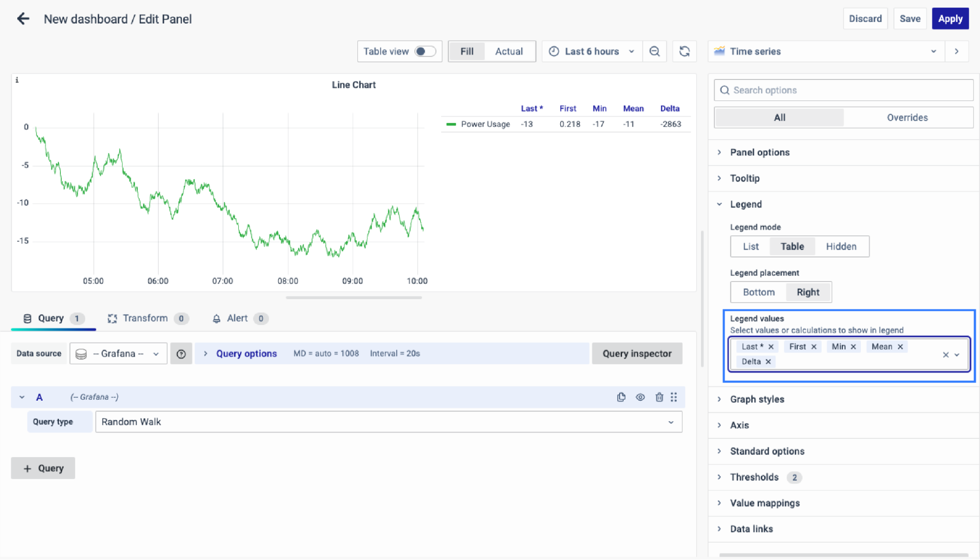Click the zoom out time range icon
This screenshot has height=560, width=980.
click(x=654, y=51)
